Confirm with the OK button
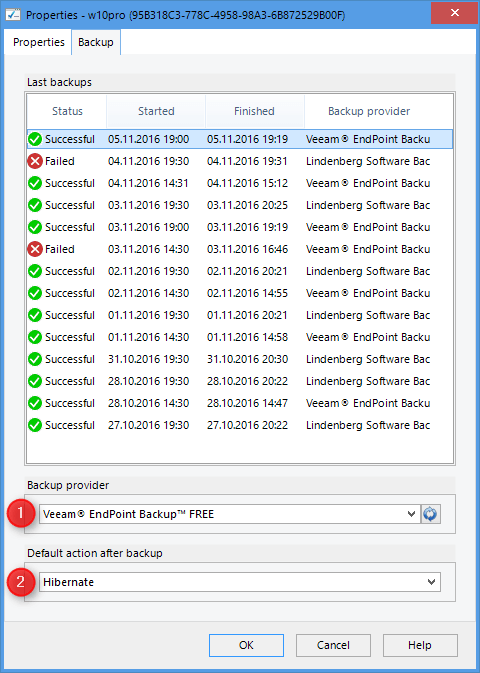The height and width of the screenshot is (673, 480). pos(246,645)
